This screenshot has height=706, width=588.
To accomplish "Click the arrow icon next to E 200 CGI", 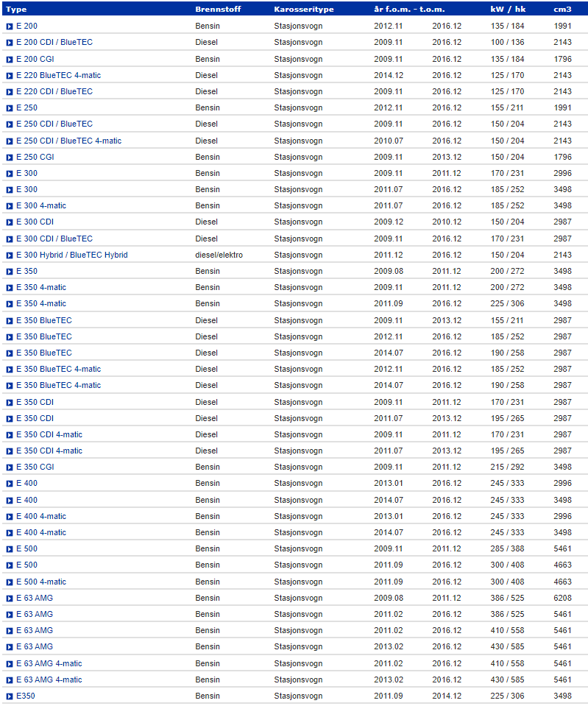I will click(x=10, y=60).
